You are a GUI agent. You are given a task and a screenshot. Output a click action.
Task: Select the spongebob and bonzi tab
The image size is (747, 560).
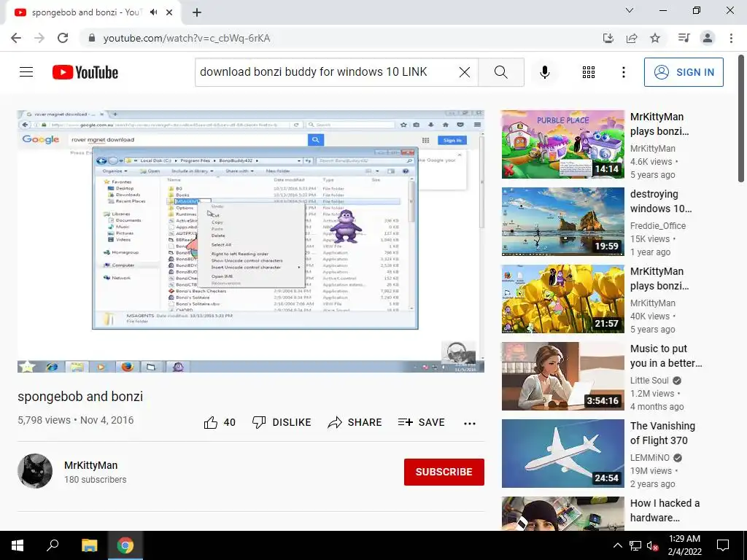93,12
